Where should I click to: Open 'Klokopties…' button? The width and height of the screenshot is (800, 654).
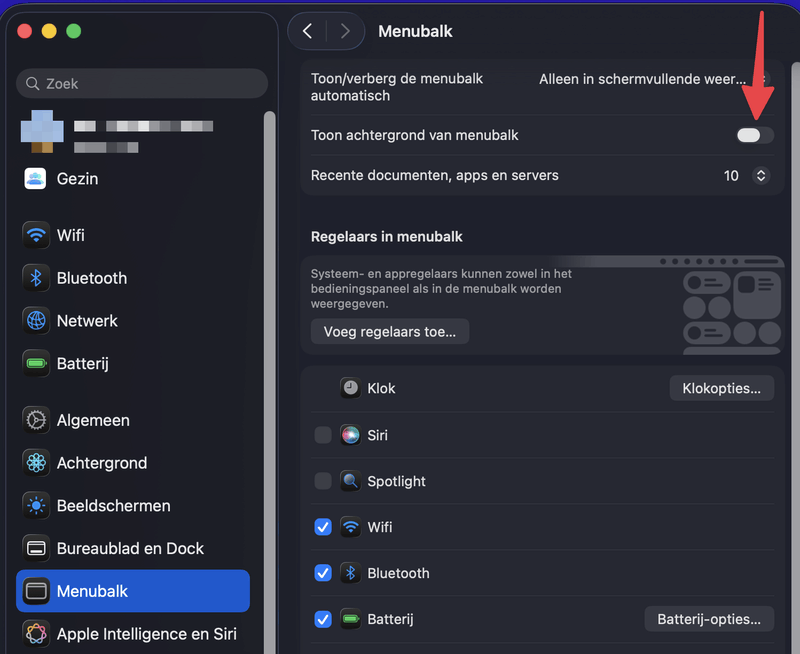[x=721, y=388]
